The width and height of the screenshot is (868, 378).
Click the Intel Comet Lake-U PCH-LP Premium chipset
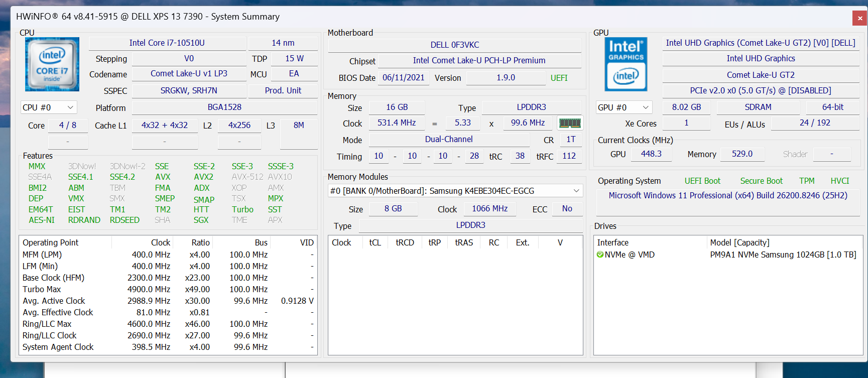pos(479,61)
